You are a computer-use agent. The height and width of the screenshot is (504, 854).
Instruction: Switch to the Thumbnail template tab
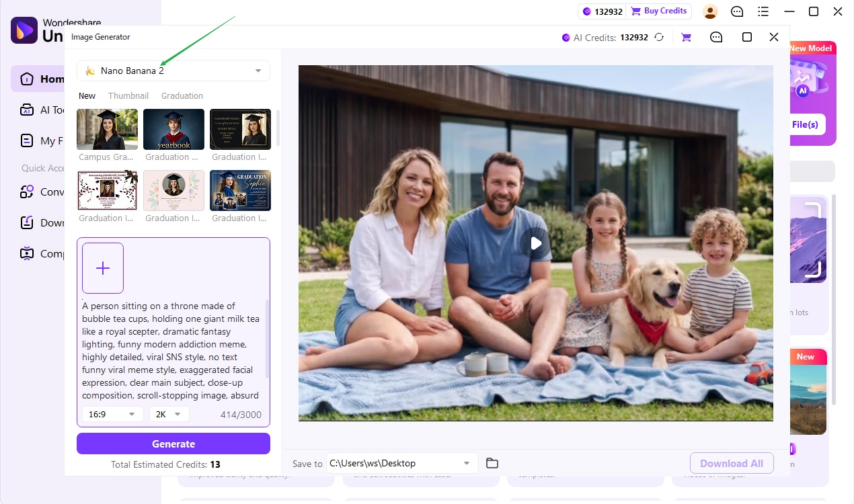128,95
